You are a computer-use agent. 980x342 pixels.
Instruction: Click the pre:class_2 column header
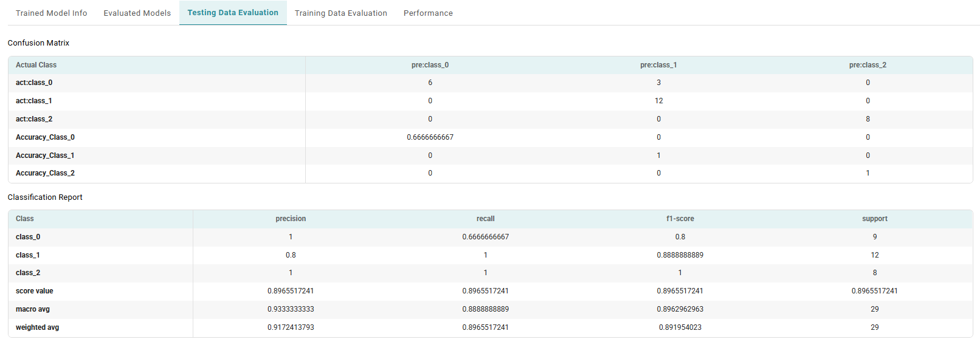pos(868,65)
